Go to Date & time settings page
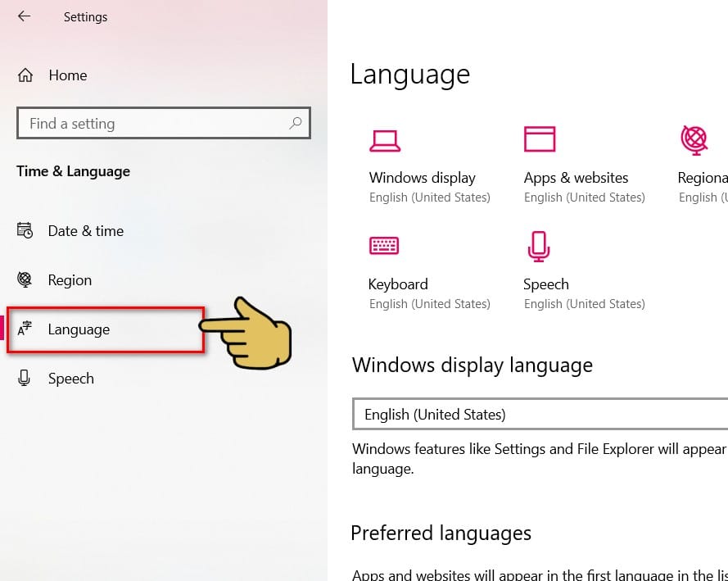Viewport: 728px width, 581px height. 86,231
